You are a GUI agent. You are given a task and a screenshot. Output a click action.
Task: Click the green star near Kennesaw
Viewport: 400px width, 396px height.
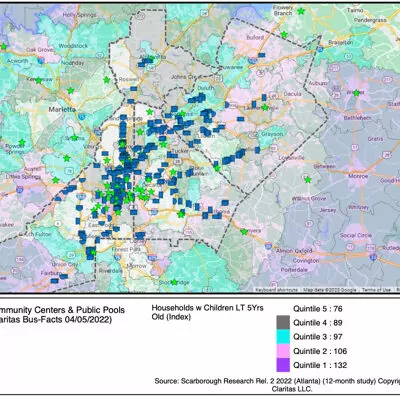38,80
